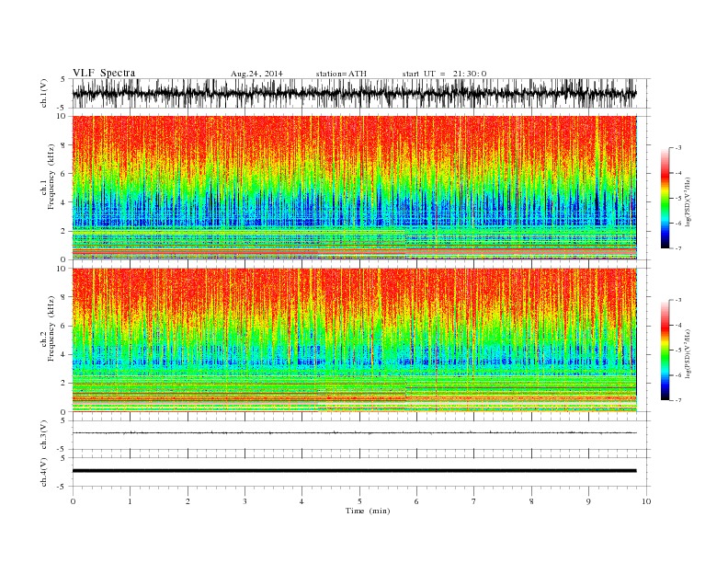
Task: Click inside the ch.1 spectrogram panel
Action: point(354,188)
